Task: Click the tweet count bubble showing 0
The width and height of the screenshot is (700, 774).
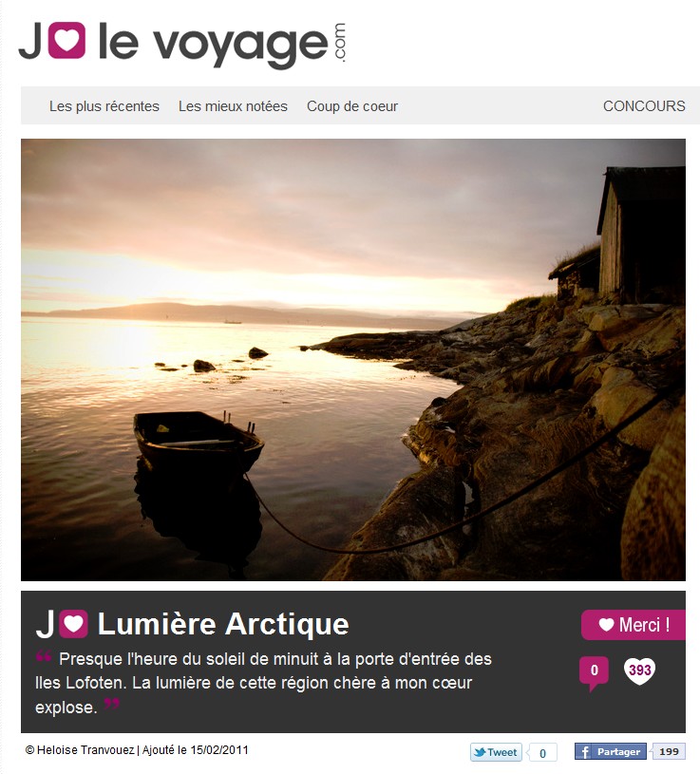Action: (x=542, y=753)
